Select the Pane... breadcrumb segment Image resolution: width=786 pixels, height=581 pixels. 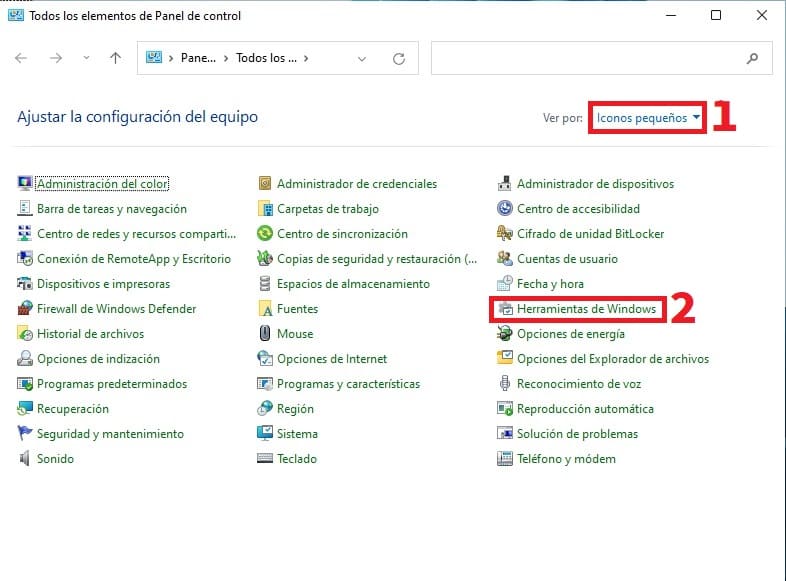coord(198,58)
